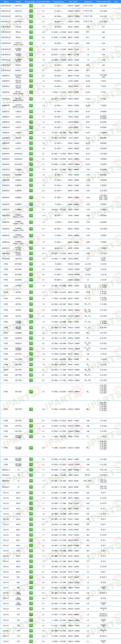This screenshot has width=121, height=644.
Task: Click fuel icon in VOLVO 850 KOMBI 2.0 row
Action: [31, 593]
